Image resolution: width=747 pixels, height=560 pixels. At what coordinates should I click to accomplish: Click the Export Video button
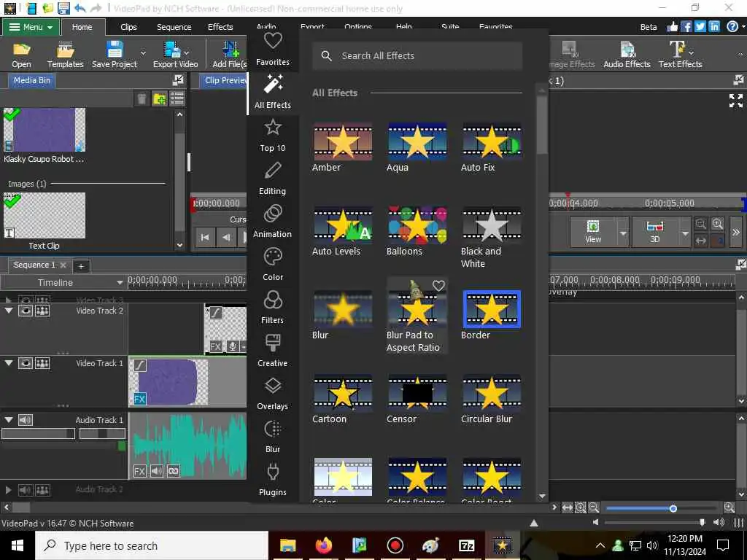click(x=175, y=55)
